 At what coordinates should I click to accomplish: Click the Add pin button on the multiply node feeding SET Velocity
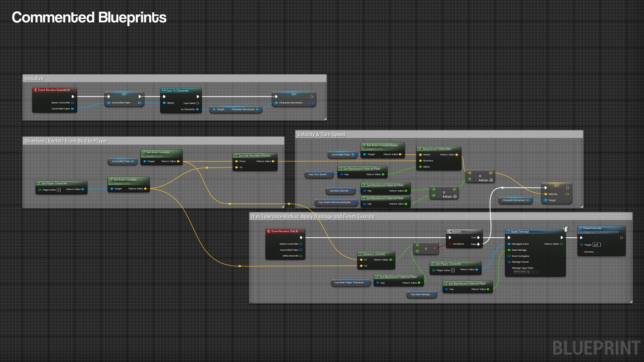click(x=485, y=180)
